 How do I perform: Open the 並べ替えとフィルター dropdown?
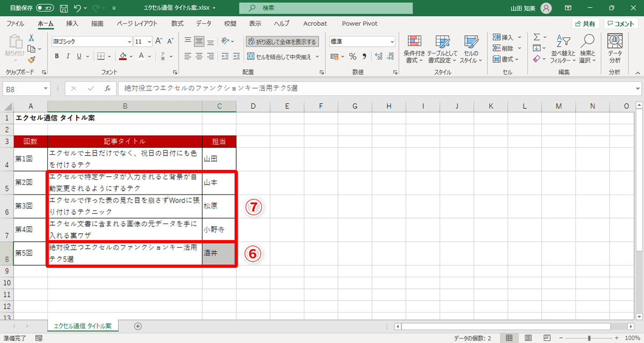562,49
